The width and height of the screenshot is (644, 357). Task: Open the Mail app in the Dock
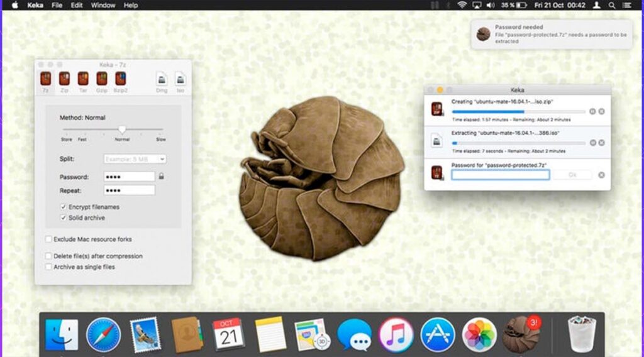pyautogui.click(x=145, y=334)
